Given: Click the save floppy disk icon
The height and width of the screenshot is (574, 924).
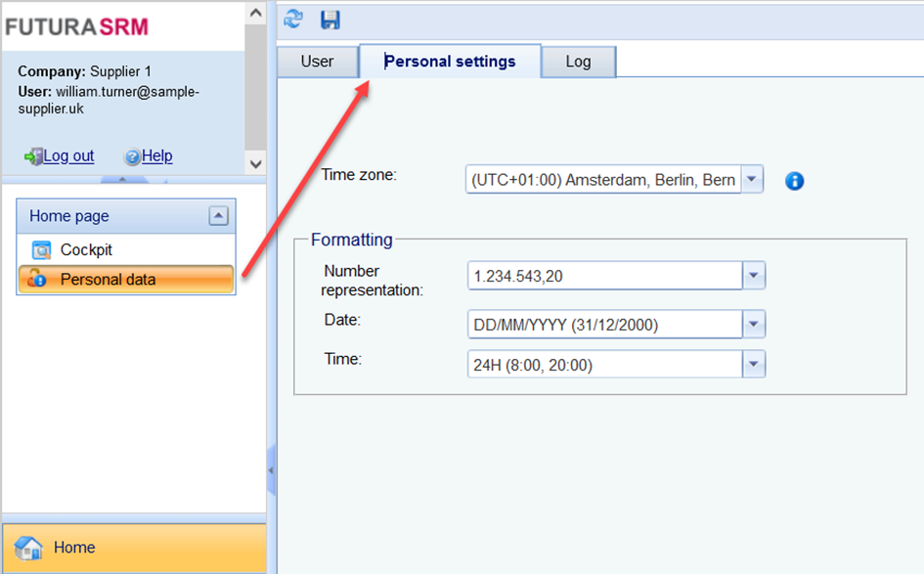Looking at the screenshot, I should coord(330,19).
